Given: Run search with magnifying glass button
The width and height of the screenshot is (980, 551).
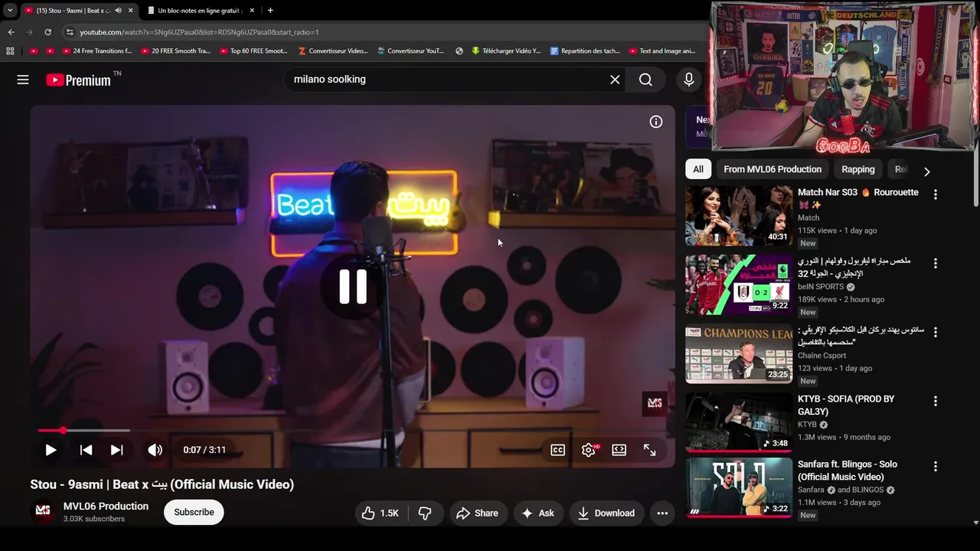Looking at the screenshot, I should (646, 80).
